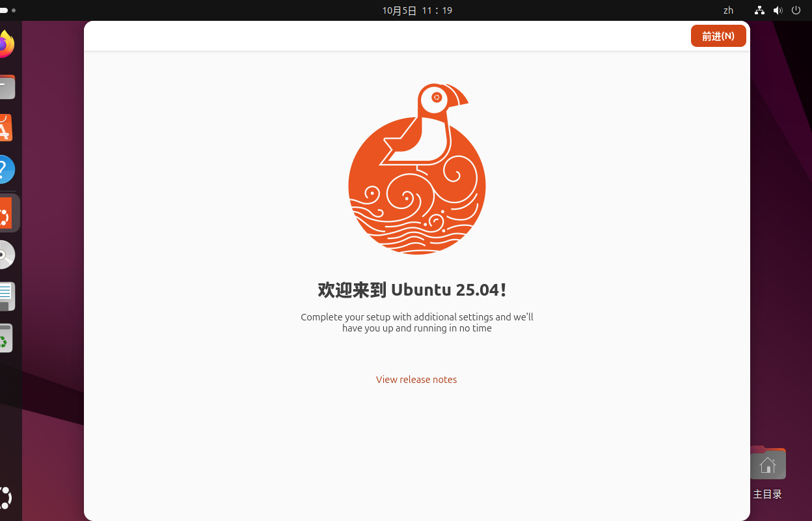Open the Files manager dock icon
This screenshot has width=812, height=521.
tap(6, 87)
